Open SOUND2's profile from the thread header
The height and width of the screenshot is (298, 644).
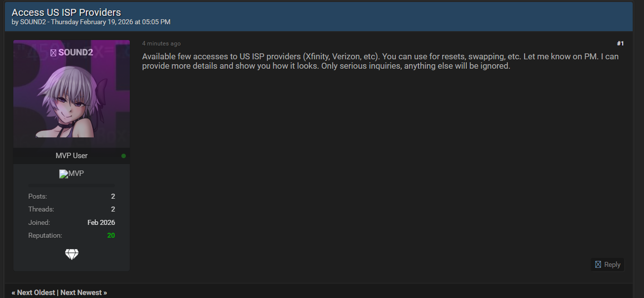point(33,22)
